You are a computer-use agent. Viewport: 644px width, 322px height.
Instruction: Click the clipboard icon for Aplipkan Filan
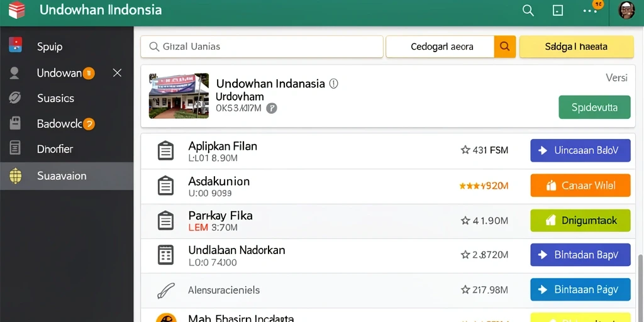(165, 151)
